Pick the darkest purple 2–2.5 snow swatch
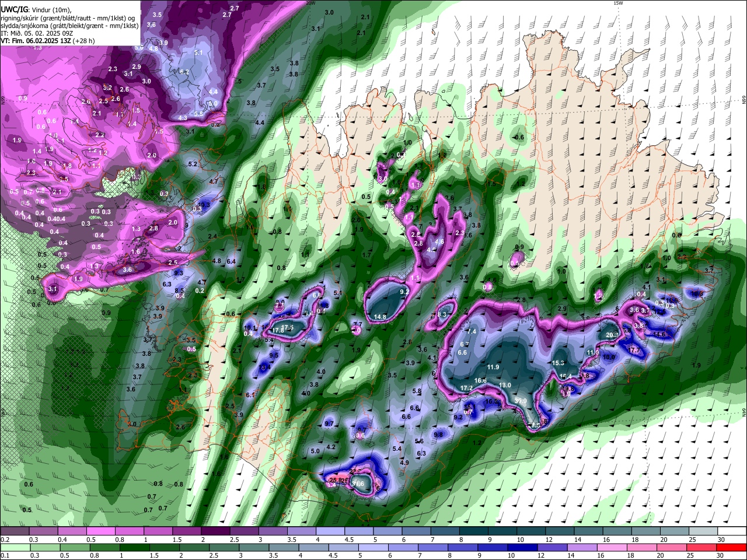 [215, 531]
